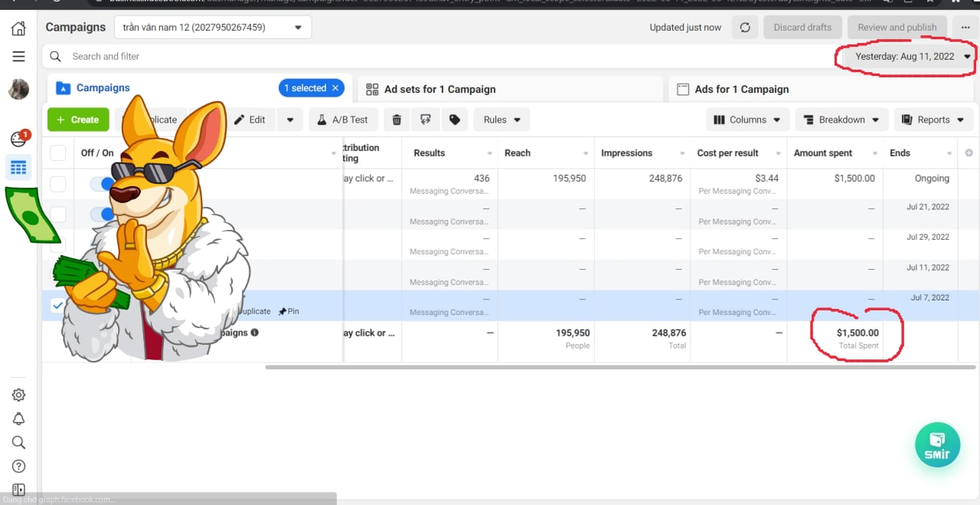980x505 pixels.
Task: Focus the Search and filter field
Action: tap(440, 57)
